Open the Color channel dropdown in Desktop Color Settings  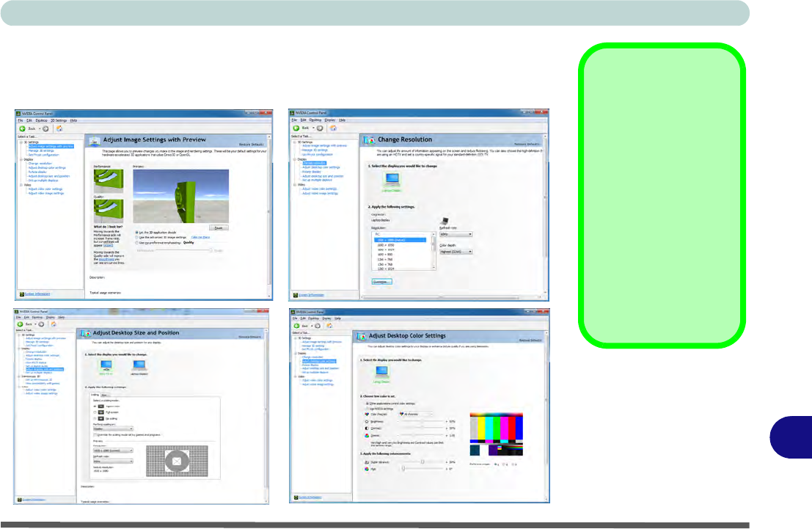(x=415, y=415)
